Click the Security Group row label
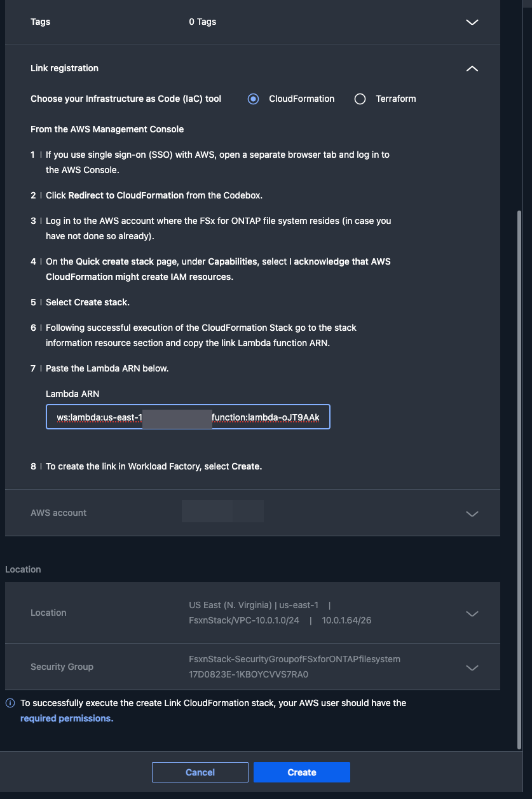 click(62, 667)
